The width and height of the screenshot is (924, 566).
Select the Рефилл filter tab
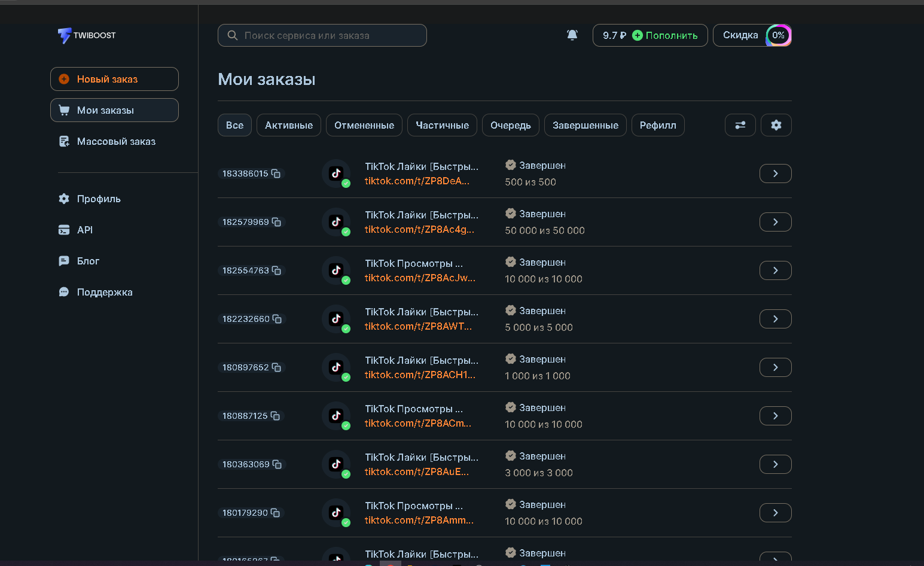(658, 125)
